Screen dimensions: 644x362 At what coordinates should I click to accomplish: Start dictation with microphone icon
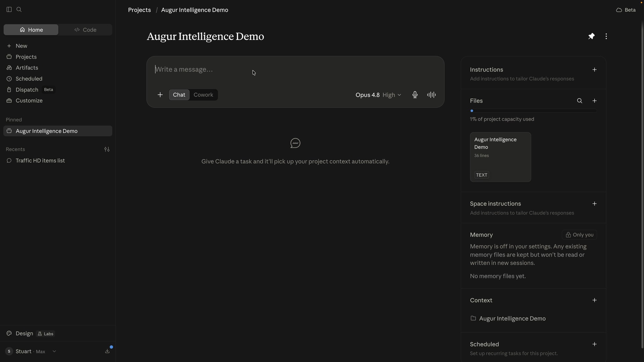(415, 95)
